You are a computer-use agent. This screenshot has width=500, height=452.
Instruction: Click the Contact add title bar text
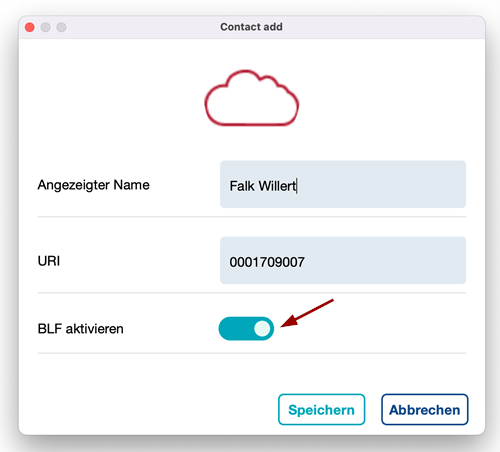click(x=251, y=27)
